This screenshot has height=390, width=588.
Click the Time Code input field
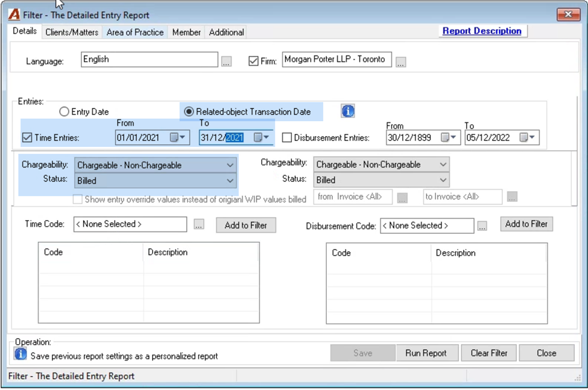[x=130, y=224]
